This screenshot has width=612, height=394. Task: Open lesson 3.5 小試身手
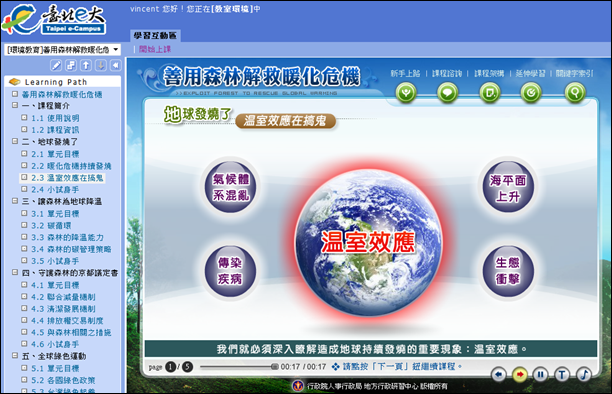(55, 261)
